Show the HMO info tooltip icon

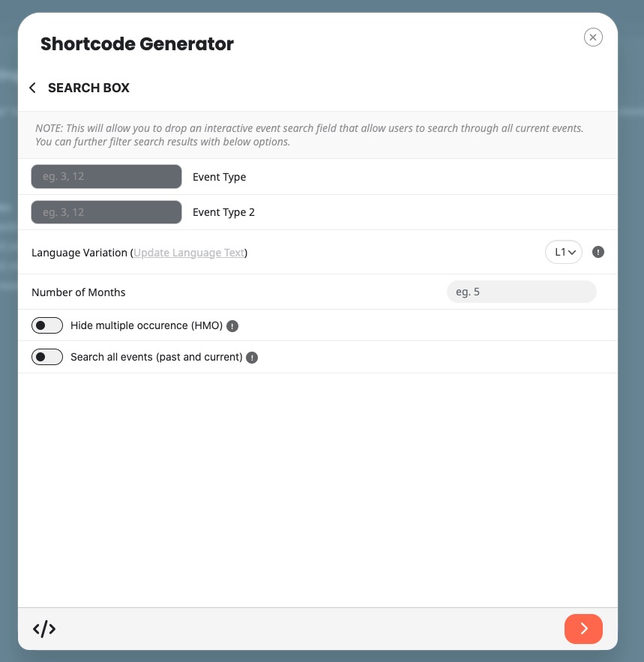pos(232,326)
